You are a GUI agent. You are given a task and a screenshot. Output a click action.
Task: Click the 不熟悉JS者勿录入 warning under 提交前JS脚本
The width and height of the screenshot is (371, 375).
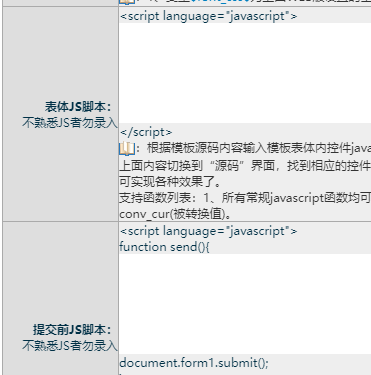70,345
